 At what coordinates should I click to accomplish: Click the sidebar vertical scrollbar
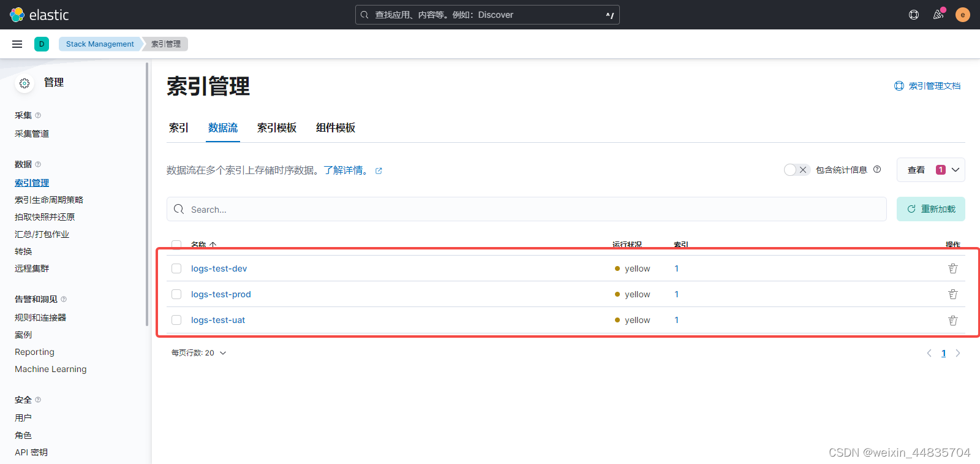(x=147, y=194)
